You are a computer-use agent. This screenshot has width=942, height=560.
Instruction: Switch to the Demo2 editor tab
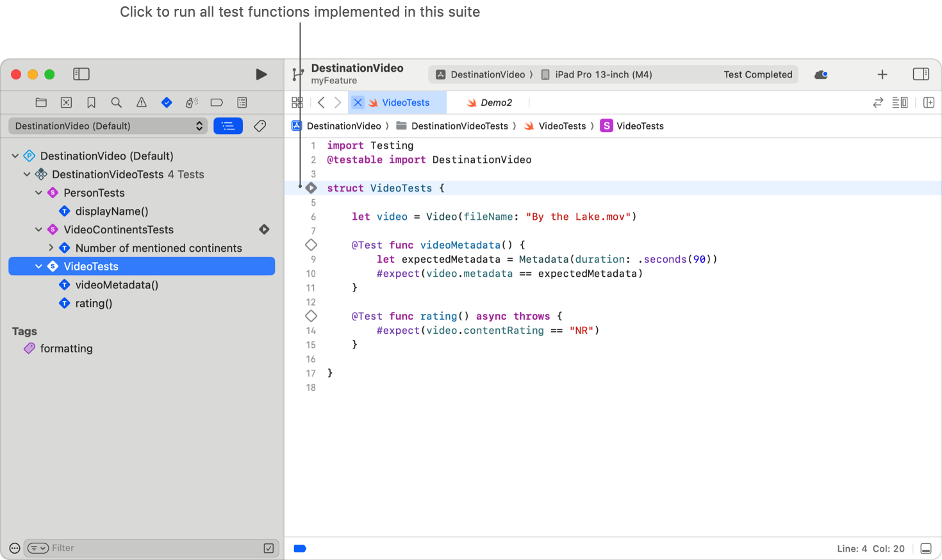(496, 103)
